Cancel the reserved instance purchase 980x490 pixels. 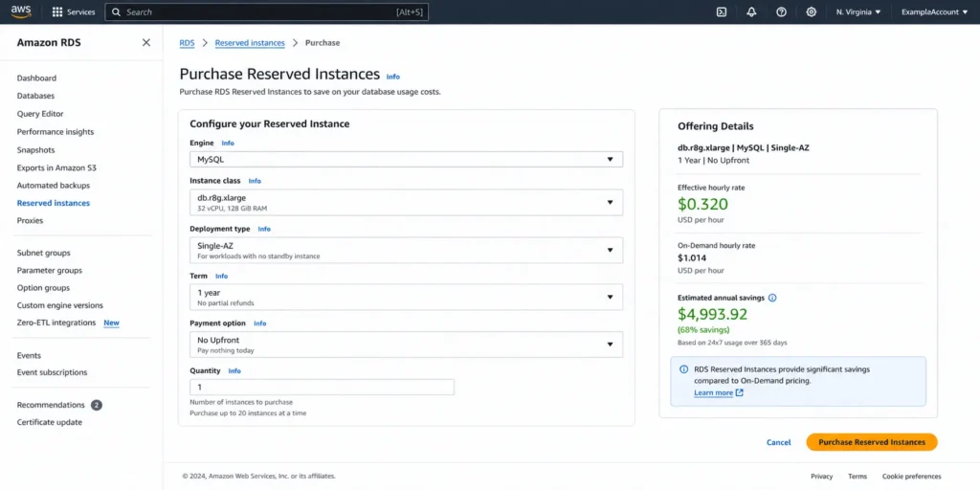click(x=779, y=442)
